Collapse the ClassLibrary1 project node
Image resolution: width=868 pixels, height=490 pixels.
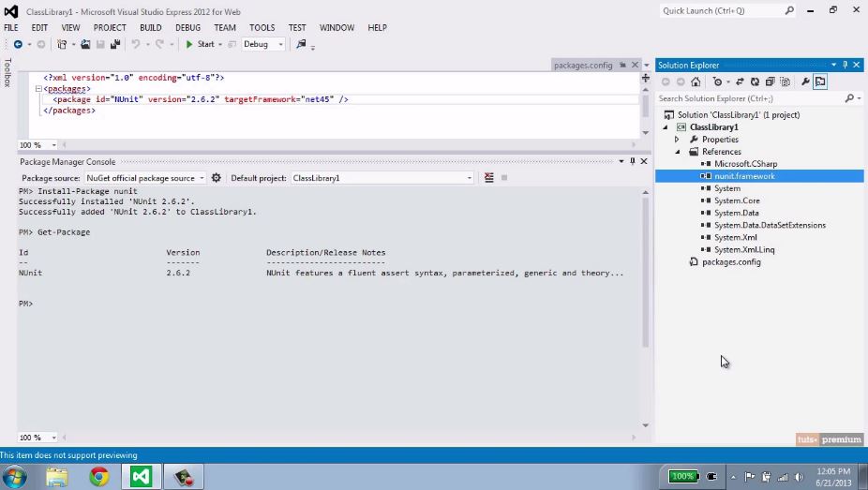pyautogui.click(x=666, y=127)
